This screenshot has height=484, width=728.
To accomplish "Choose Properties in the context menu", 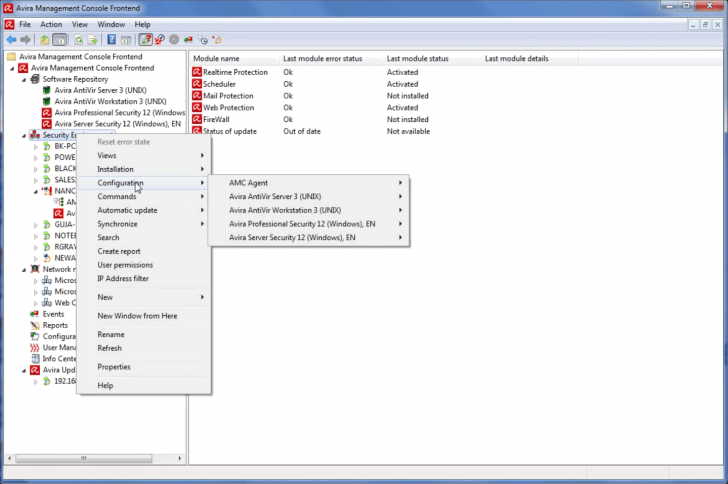I will point(144,367).
